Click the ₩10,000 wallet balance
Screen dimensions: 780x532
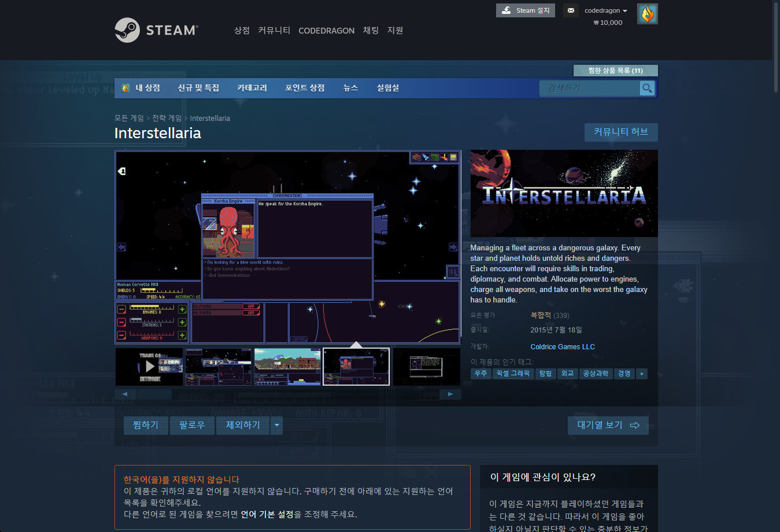click(608, 23)
